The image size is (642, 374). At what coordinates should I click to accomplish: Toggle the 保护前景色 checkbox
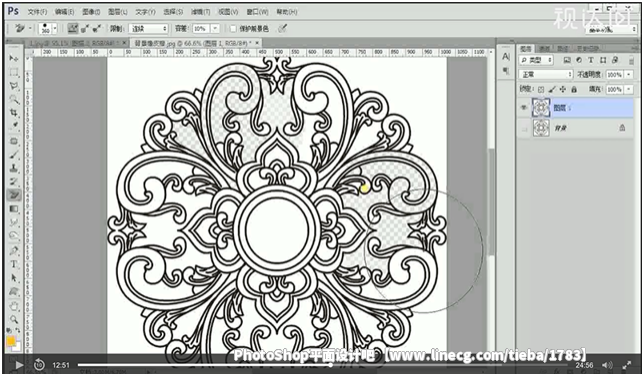click(233, 29)
